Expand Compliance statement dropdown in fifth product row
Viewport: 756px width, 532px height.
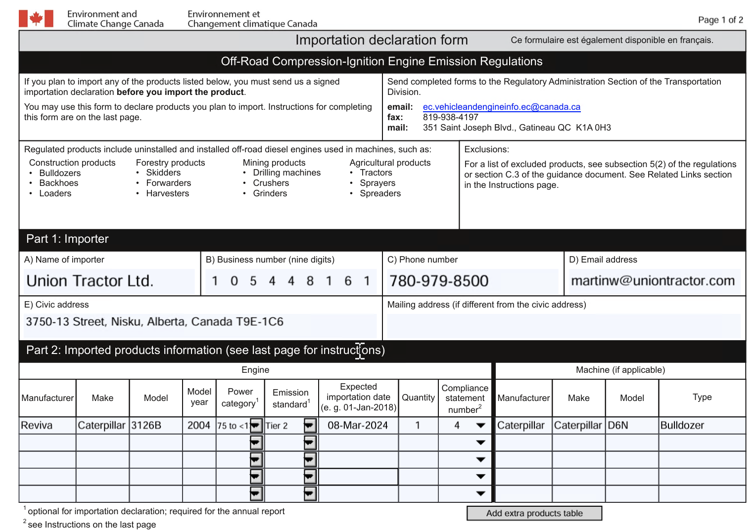[480, 493]
